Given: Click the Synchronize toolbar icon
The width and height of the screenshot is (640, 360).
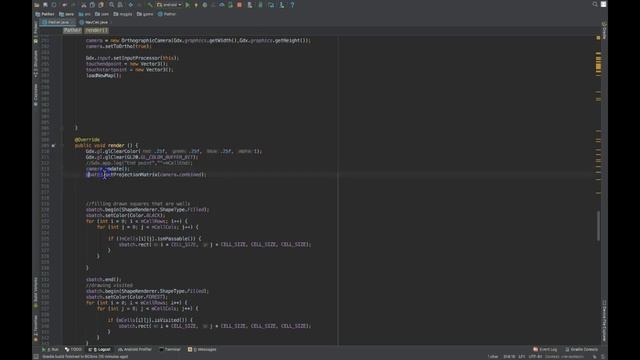Looking at the screenshot, I should (x=54, y=5).
